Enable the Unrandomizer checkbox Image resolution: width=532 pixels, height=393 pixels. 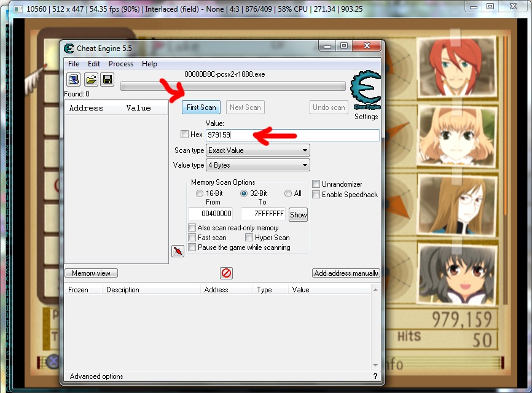[x=316, y=184]
